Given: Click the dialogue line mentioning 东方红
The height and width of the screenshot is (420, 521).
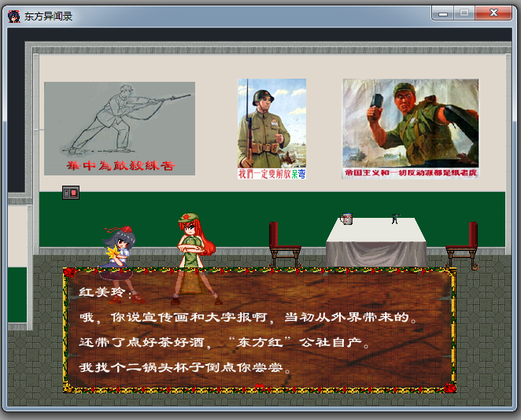Looking at the screenshot, I should pyautogui.click(x=224, y=343).
